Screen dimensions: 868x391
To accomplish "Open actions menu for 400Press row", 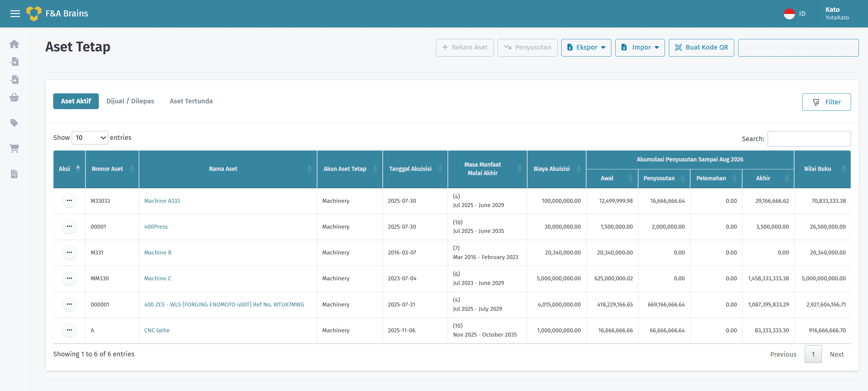I will [x=69, y=227].
